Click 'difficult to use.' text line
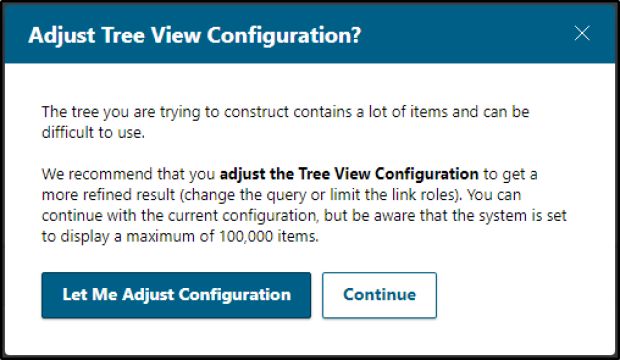620x360 pixels. (x=93, y=133)
